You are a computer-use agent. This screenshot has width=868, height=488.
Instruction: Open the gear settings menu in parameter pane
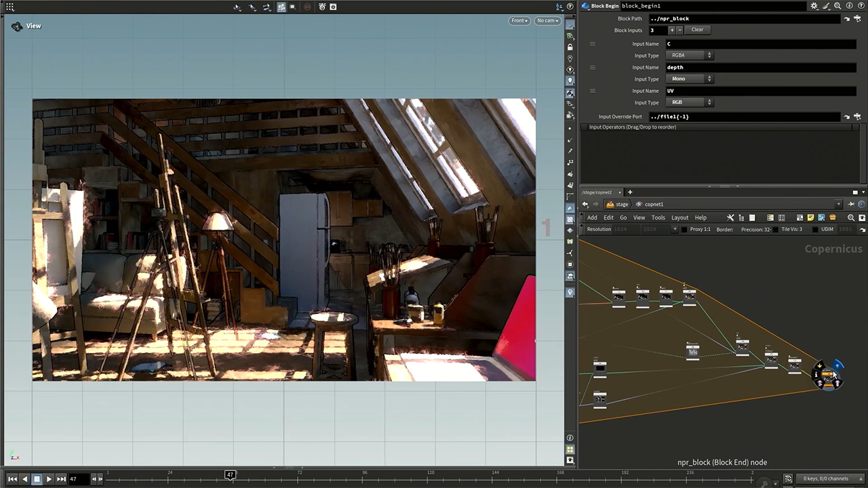(x=814, y=6)
